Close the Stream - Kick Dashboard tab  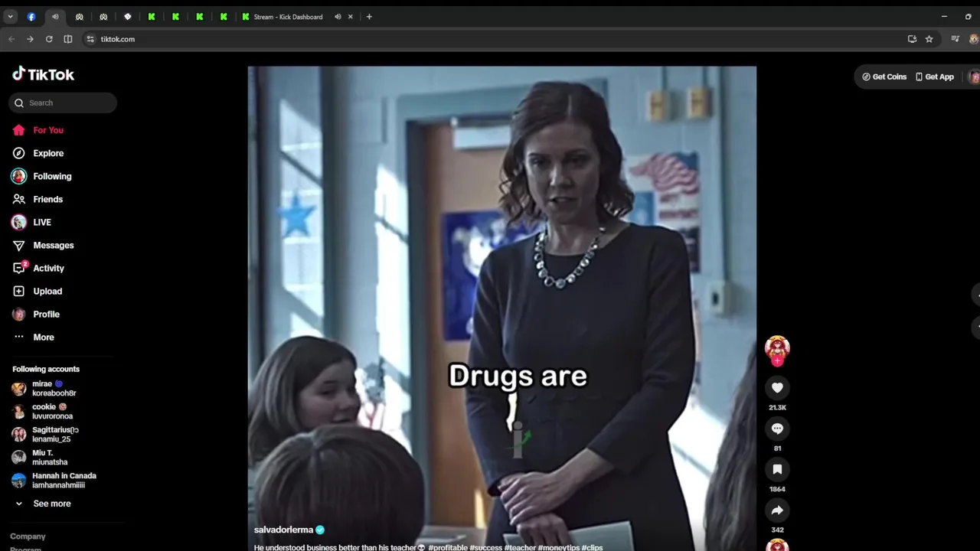351,17
